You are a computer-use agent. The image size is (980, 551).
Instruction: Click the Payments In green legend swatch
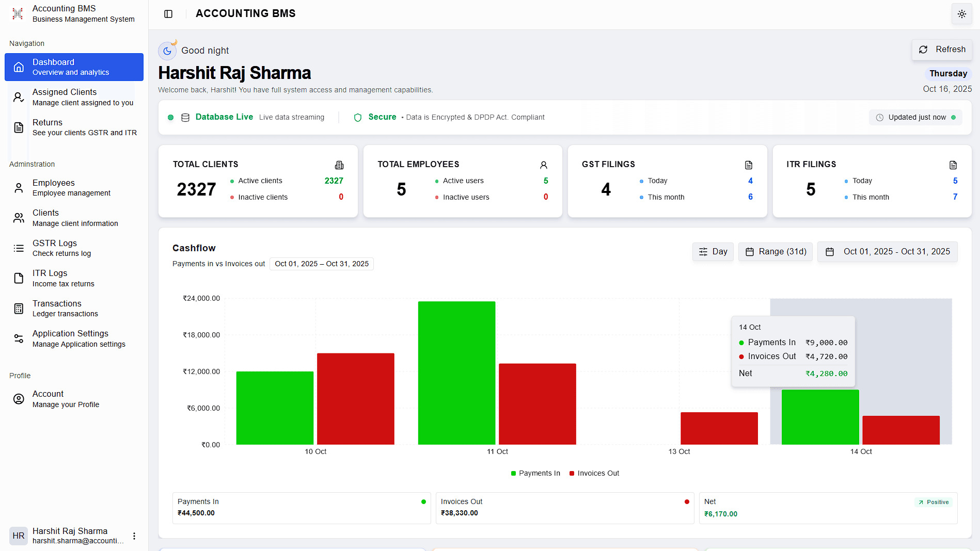click(513, 473)
